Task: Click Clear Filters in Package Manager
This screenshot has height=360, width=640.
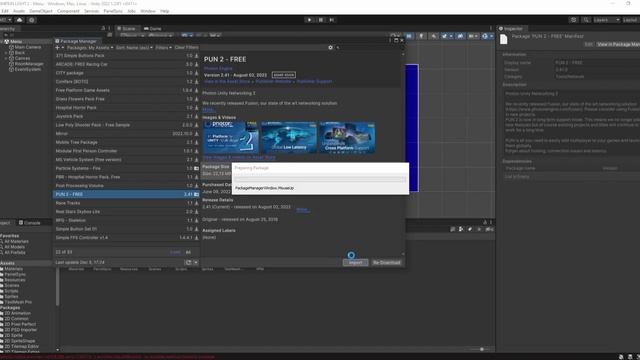Action: click(x=187, y=47)
